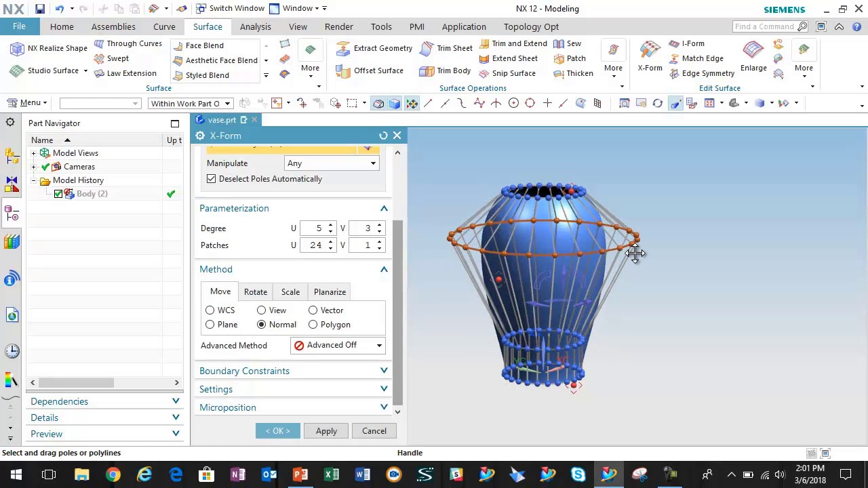Viewport: 868px width, 488px height.
Task: Select the Normal radio option
Action: (x=262, y=325)
